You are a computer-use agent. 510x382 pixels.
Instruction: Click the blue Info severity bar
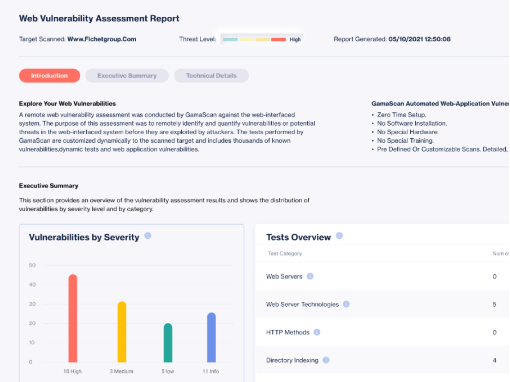tap(211, 337)
